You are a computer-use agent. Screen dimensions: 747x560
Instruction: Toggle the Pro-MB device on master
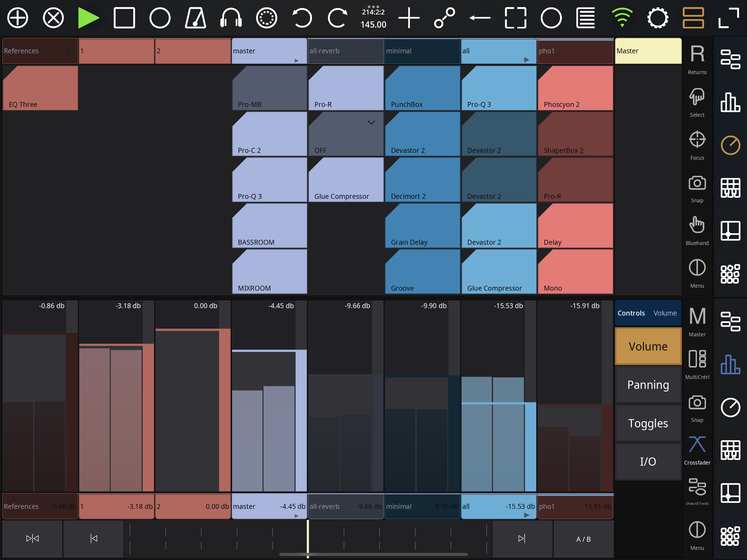point(269,89)
